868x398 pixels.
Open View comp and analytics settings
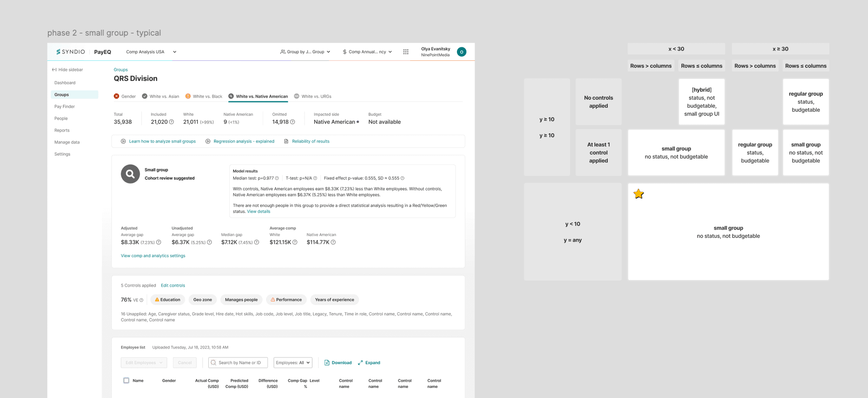(153, 256)
